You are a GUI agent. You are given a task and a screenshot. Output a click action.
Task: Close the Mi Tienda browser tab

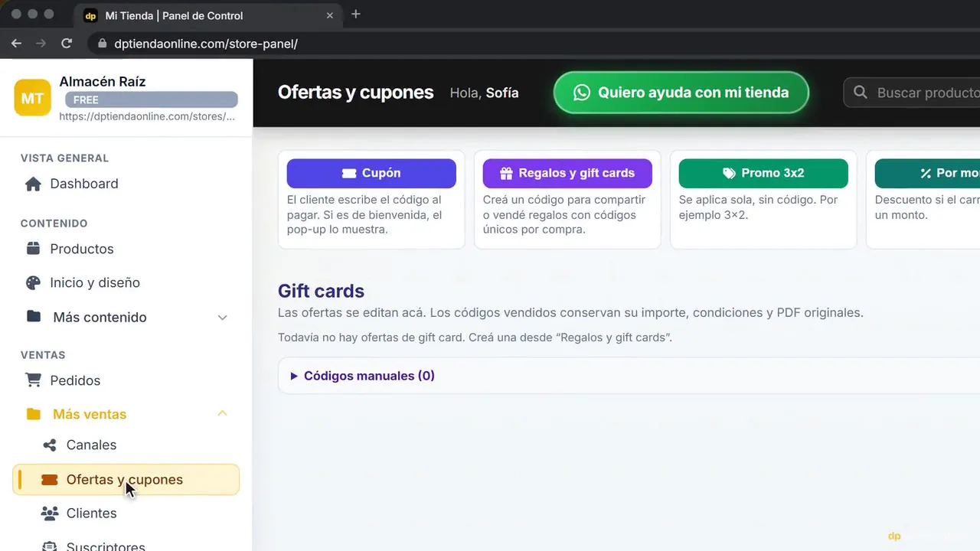pos(330,15)
